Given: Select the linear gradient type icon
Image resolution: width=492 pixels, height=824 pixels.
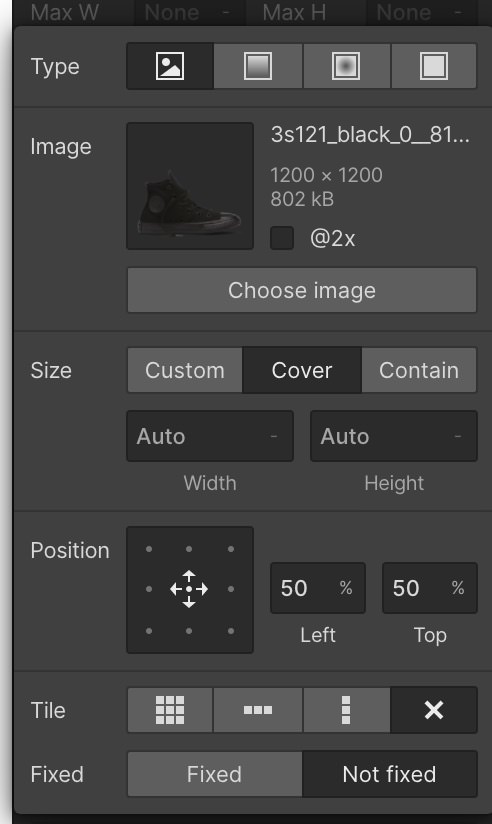Looking at the screenshot, I should coord(258,66).
